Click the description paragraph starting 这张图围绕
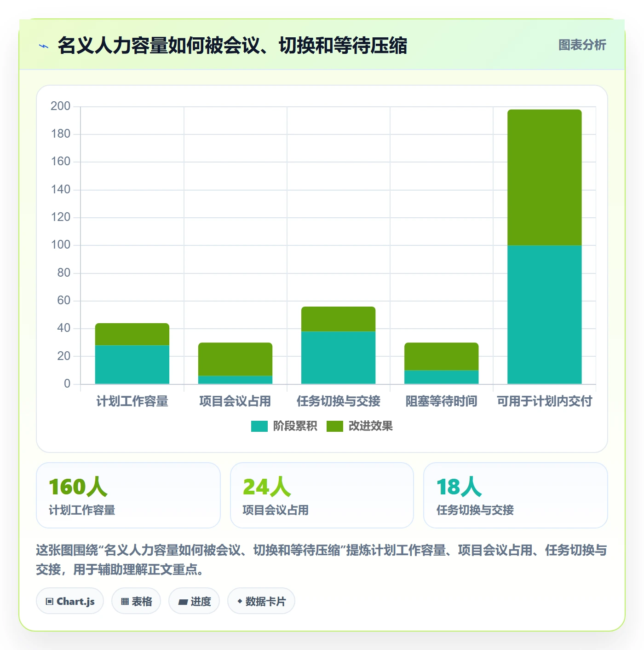Screen dimensions: 644x650 pos(322,560)
